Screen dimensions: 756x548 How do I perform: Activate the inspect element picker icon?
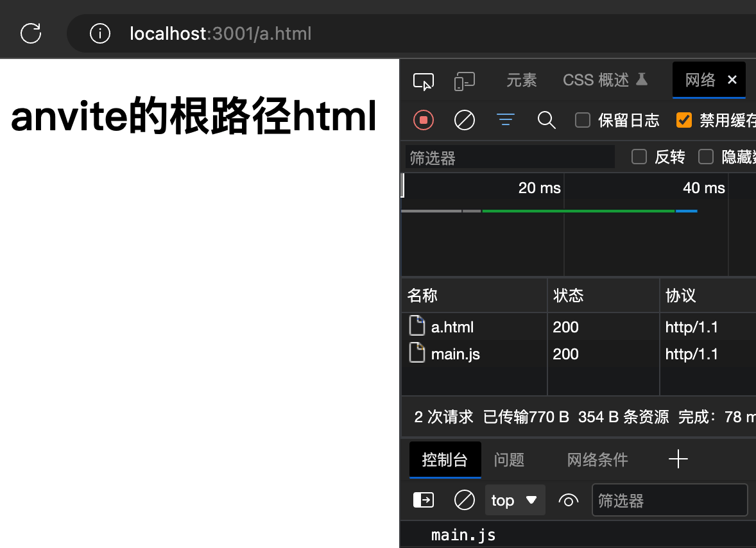(424, 81)
